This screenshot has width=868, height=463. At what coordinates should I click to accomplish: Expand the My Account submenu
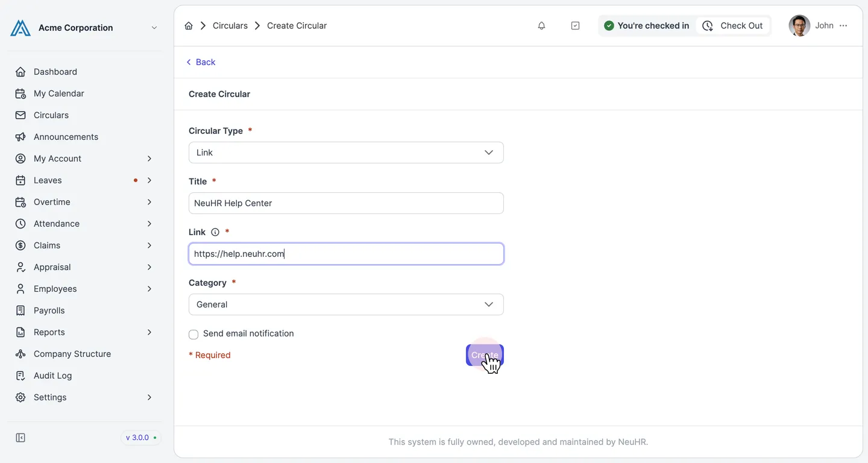(149, 159)
